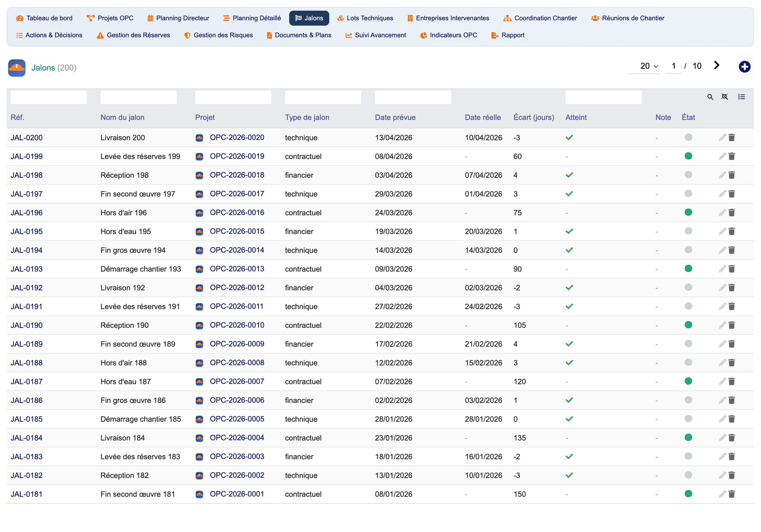Viewport: 761px width, 532px height.
Task: Open Indicateurs OPC section
Action: pos(449,35)
